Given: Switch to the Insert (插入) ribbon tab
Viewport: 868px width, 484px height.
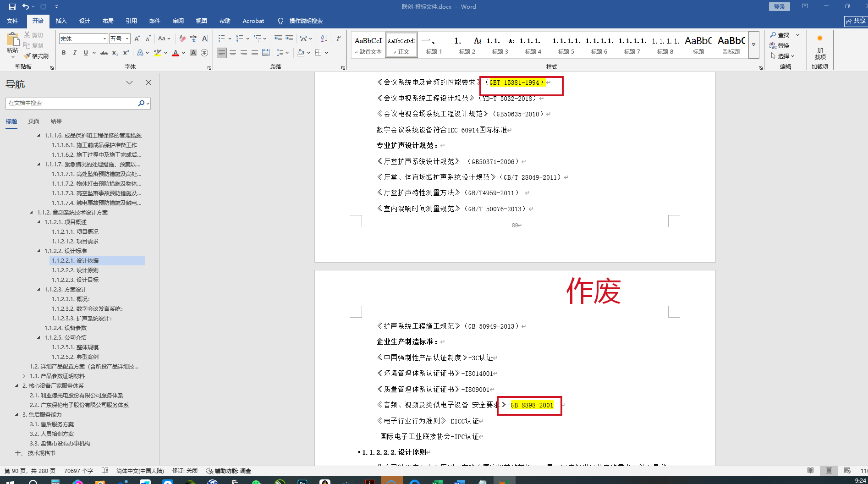Looking at the screenshot, I should (61, 21).
